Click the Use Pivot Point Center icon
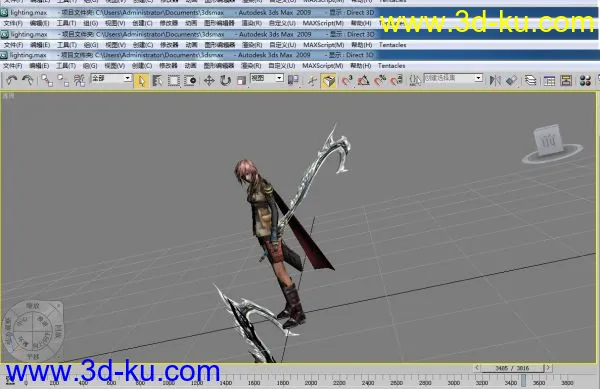This screenshot has height=389, width=600. point(293,80)
